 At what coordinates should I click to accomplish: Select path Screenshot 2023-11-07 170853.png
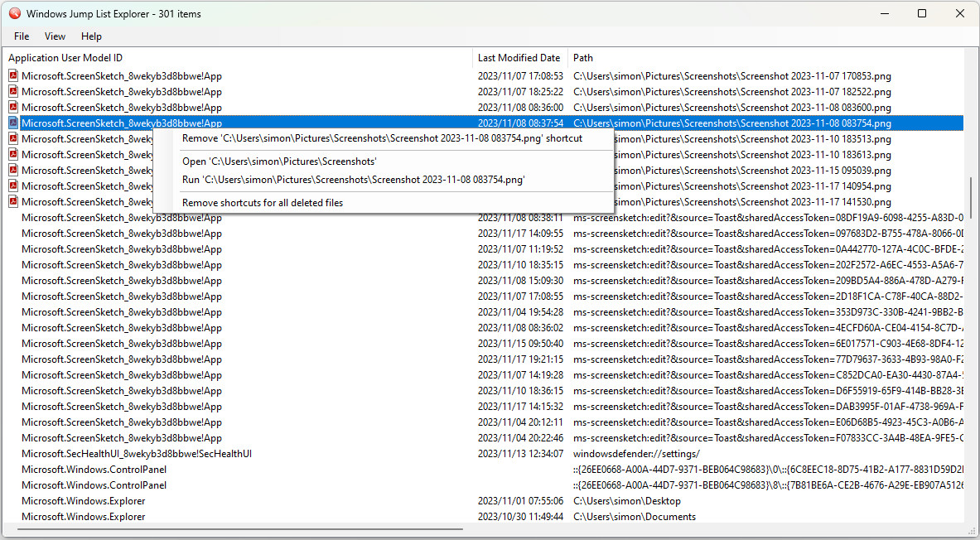click(731, 76)
